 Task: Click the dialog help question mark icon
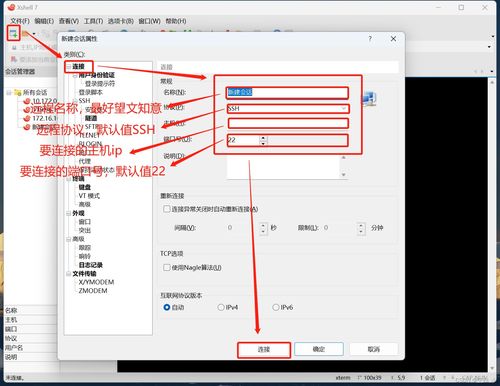[370, 39]
